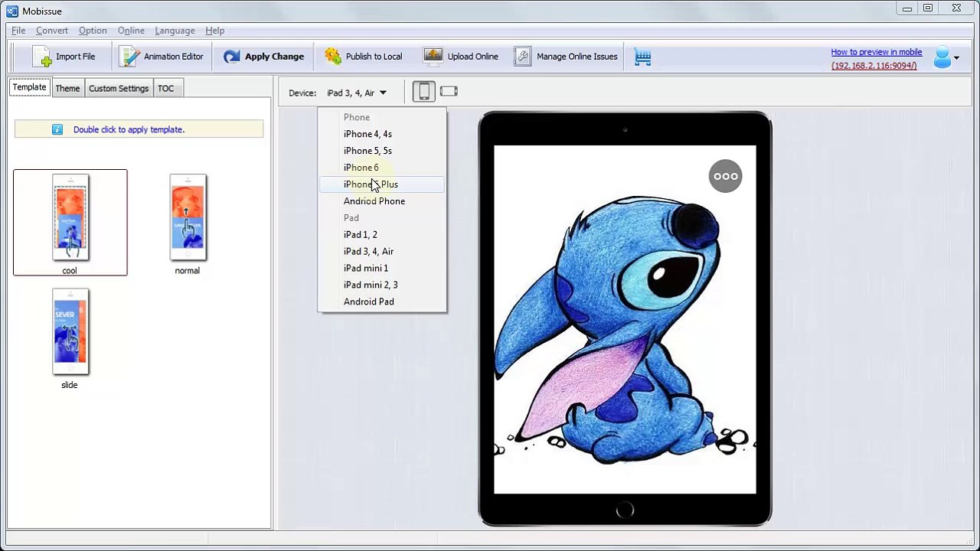Open the Animation Editor

(x=162, y=57)
